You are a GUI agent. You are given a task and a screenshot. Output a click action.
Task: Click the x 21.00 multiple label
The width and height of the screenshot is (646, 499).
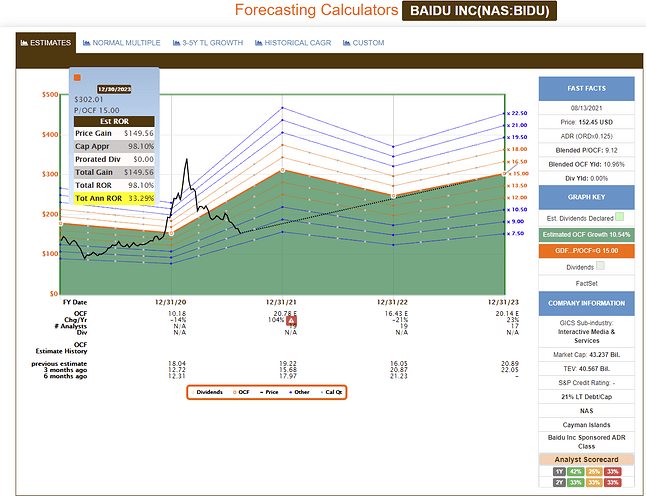coord(517,125)
